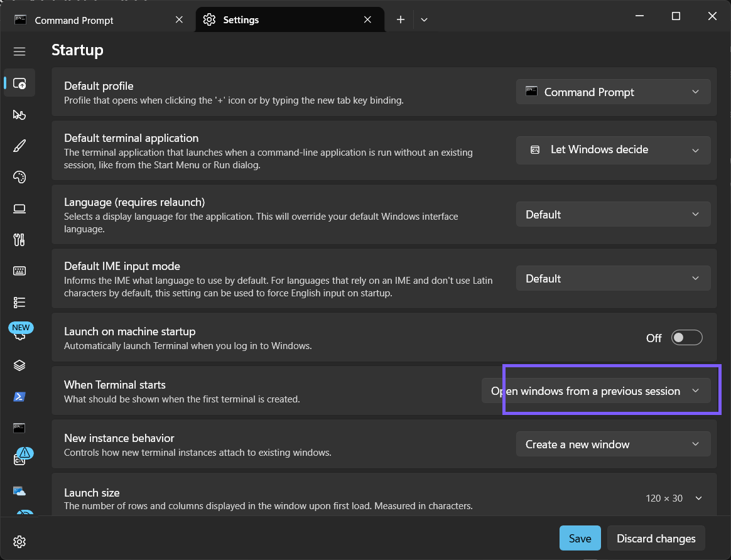Screen dimensions: 731x560
Task: Select the Startup settings sidebar icon
Action: 19,83
